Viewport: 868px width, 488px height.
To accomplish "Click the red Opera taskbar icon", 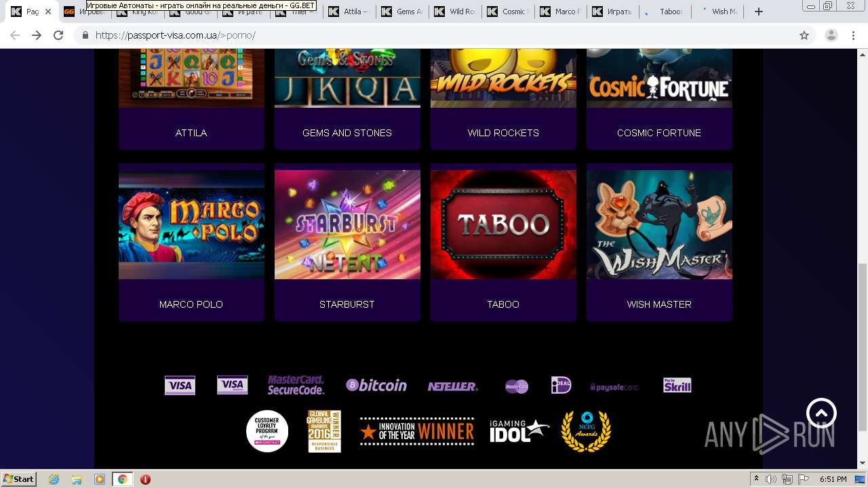I will click(145, 479).
